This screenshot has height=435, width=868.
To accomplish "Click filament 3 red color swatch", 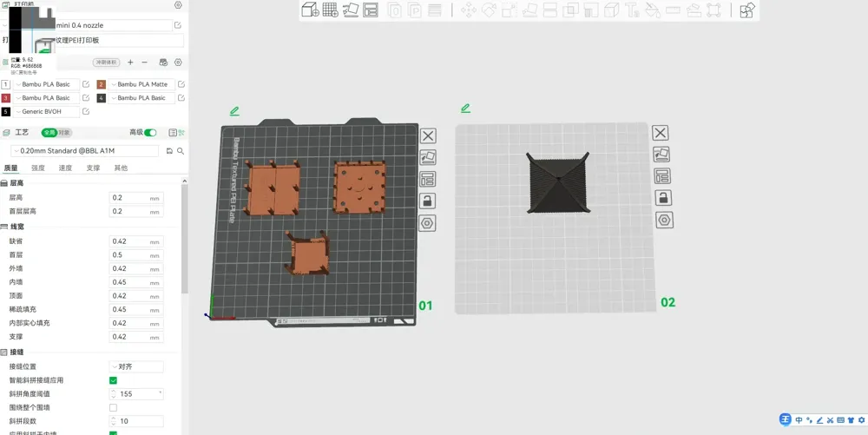I will pyautogui.click(x=5, y=98).
